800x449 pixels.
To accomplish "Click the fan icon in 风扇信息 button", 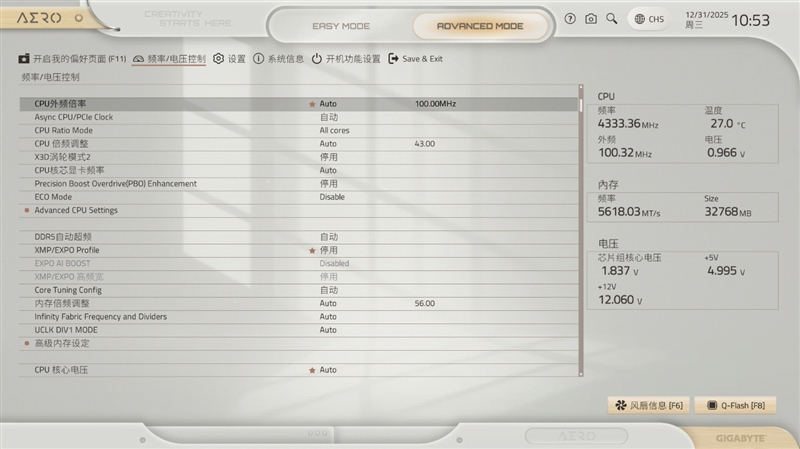I will coord(620,405).
